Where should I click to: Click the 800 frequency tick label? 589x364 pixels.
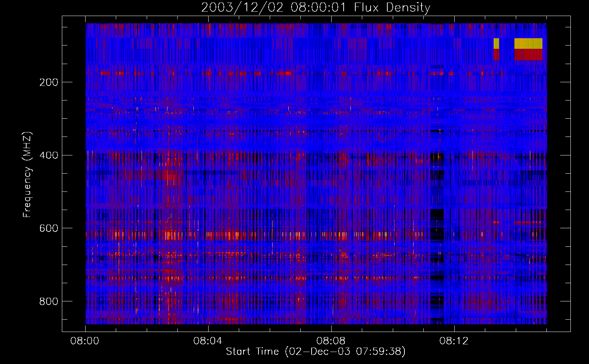(49, 301)
